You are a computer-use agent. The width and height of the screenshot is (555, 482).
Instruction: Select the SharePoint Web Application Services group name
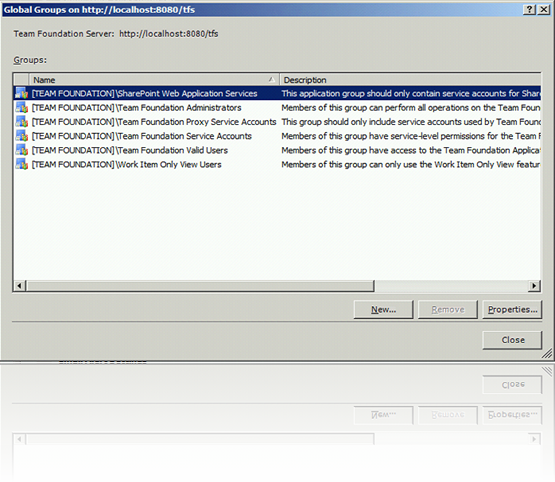144,93
